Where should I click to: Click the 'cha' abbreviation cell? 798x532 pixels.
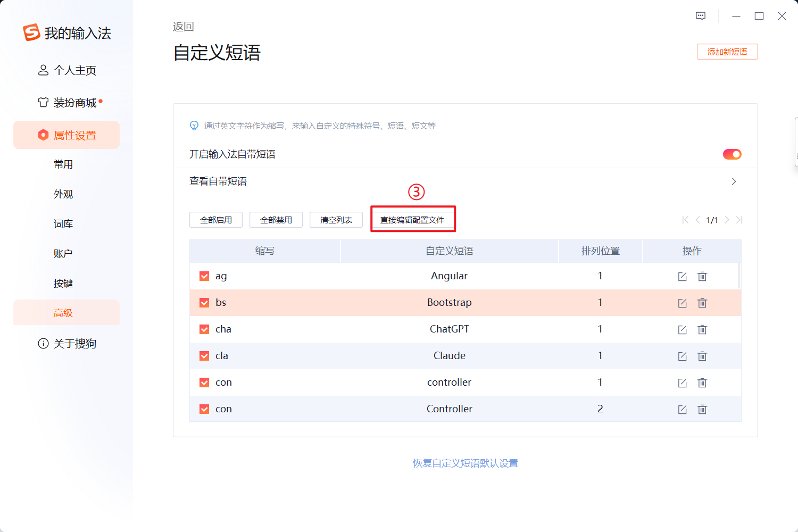(x=223, y=329)
